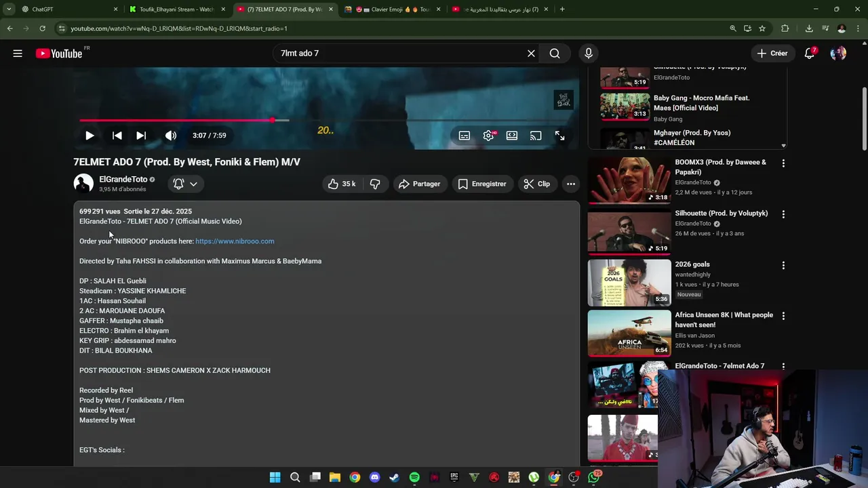Open options for the 2026 goals video

tap(783, 266)
